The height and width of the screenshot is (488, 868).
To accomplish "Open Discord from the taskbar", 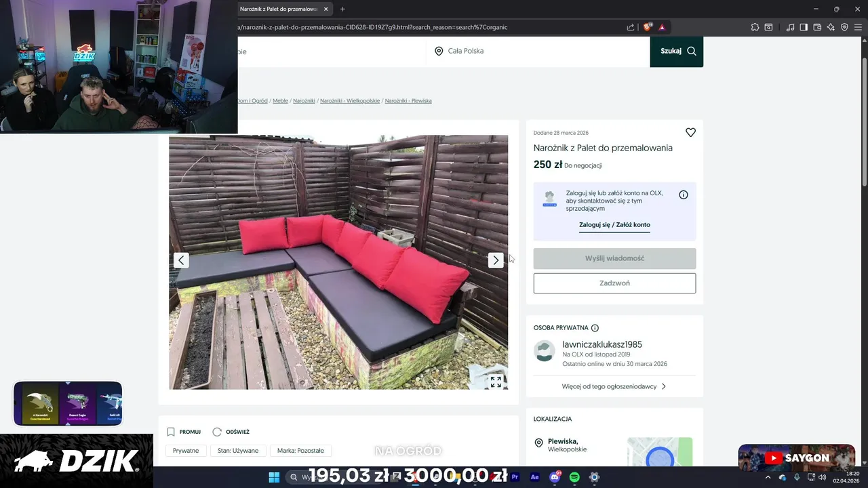I will coord(555,477).
